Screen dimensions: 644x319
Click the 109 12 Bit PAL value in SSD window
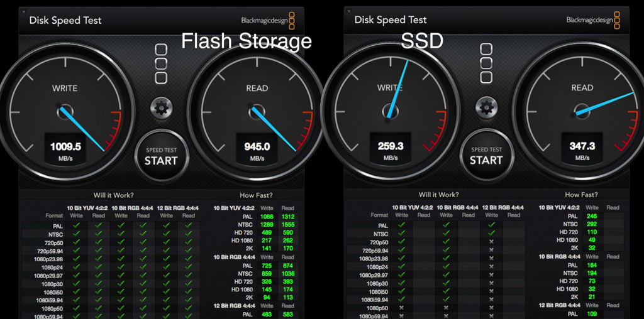592,315
